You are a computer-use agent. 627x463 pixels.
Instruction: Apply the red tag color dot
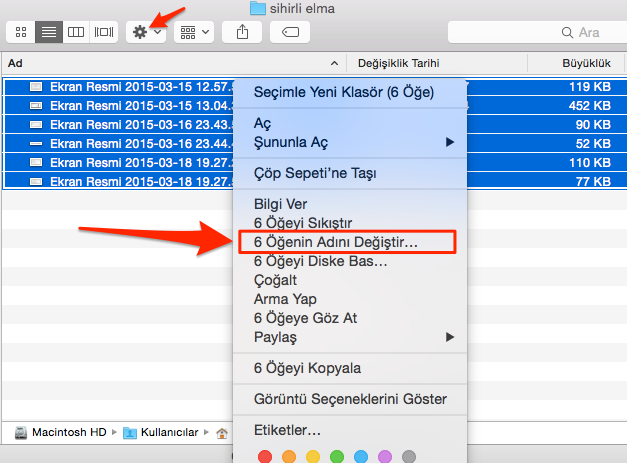265,457
